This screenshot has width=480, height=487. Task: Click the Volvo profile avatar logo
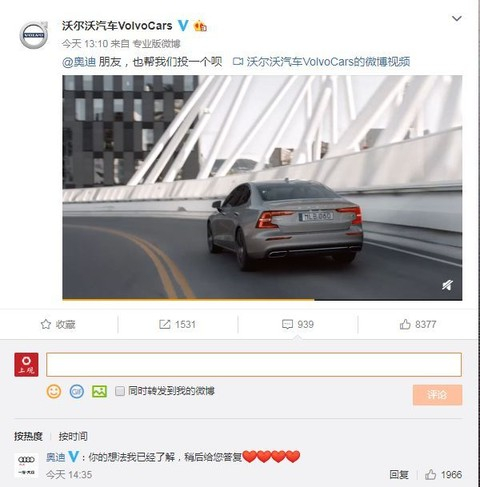pyautogui.click(x=34, y=35)
